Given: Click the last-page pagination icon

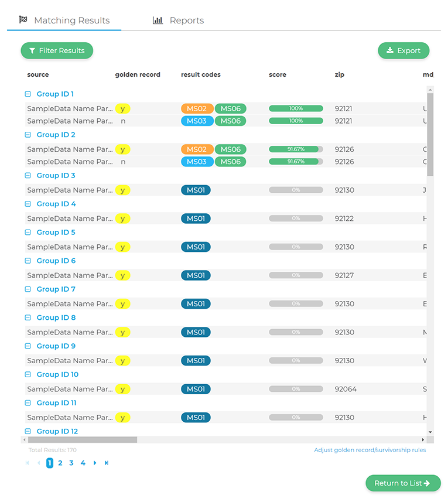Looking at the screenshot, I should [107, 463].
